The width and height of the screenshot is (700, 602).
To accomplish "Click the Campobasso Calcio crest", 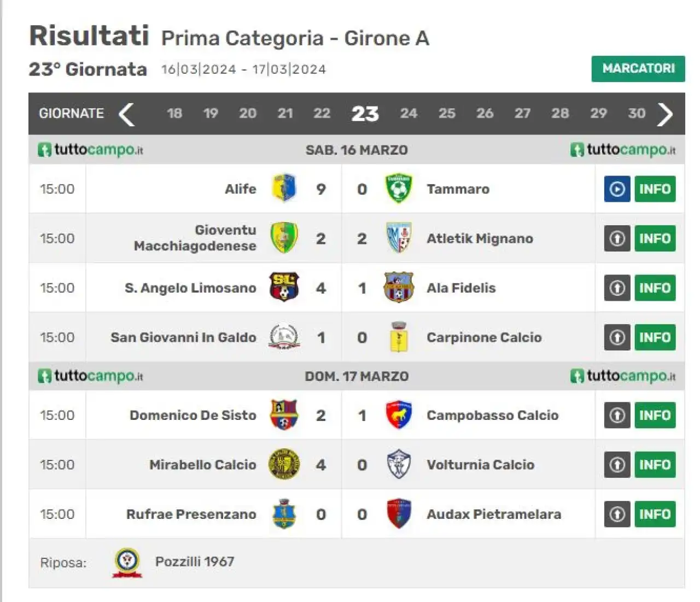I will click(399, 415).
